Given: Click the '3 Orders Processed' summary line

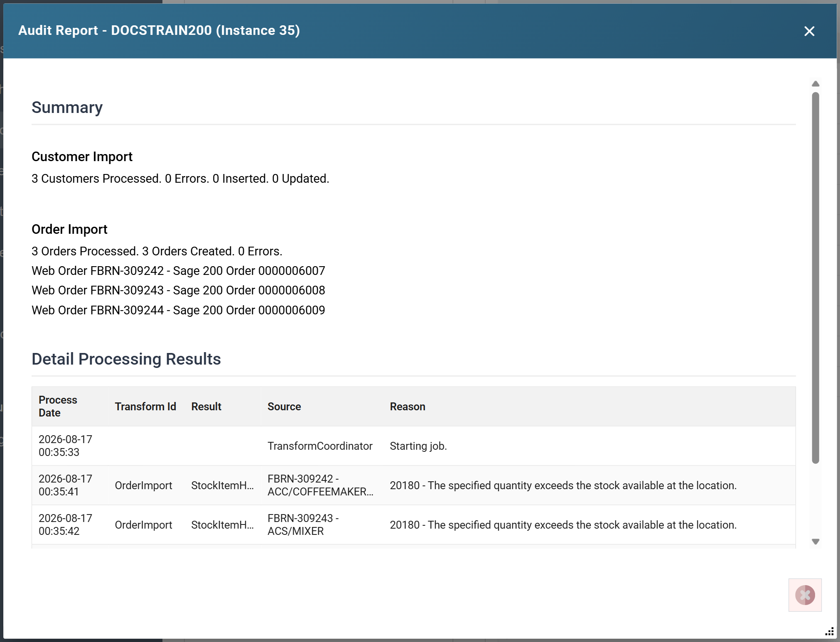Looking at the screenshot, I should pyautogui.click(x=157, y=251).
